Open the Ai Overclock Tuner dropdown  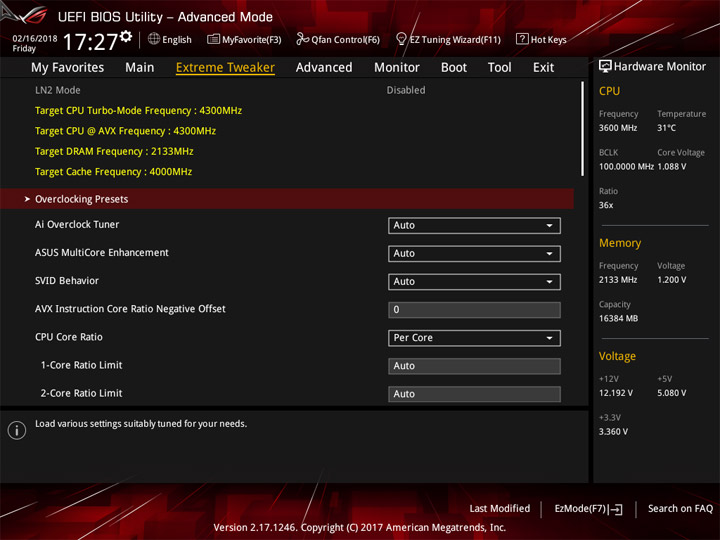[x=474, y=225]
